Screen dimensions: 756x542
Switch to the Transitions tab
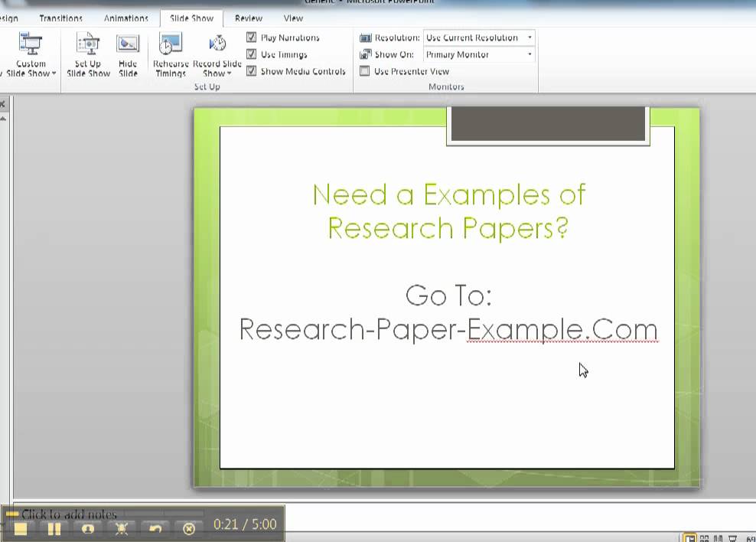[x=60, y=18]
